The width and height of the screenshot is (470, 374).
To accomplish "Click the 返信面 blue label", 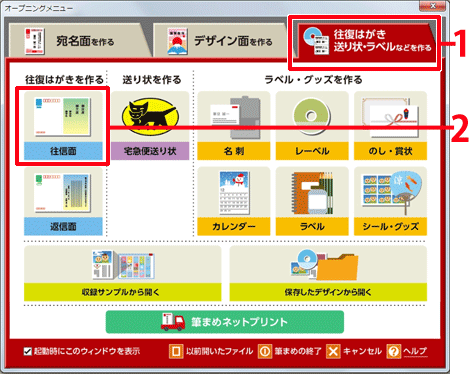I will 63,227.
